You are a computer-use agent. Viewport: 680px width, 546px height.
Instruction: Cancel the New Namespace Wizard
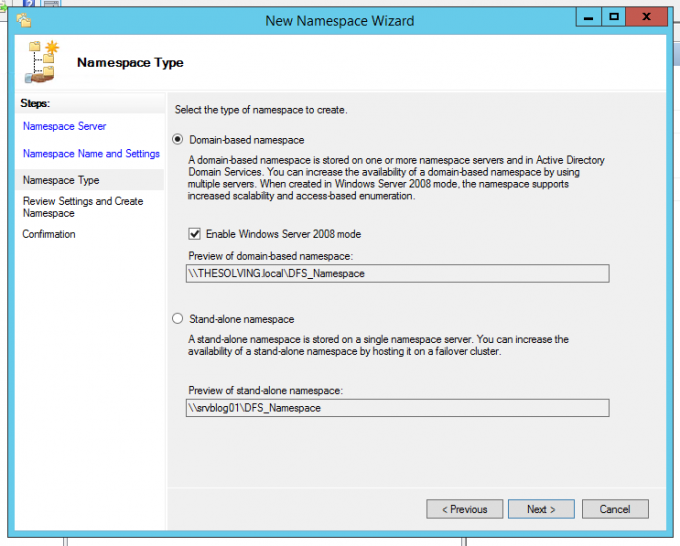pyautogui.click(x=615, y=509)
